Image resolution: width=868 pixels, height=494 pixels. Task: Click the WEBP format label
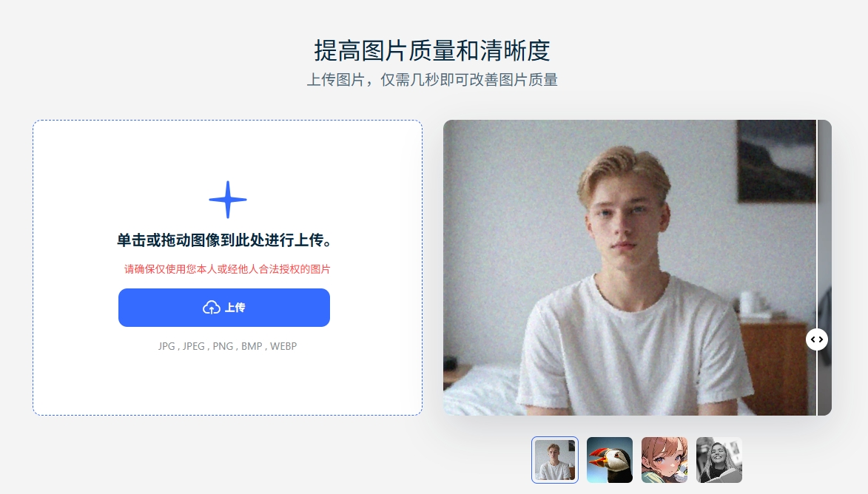point(283,346)
